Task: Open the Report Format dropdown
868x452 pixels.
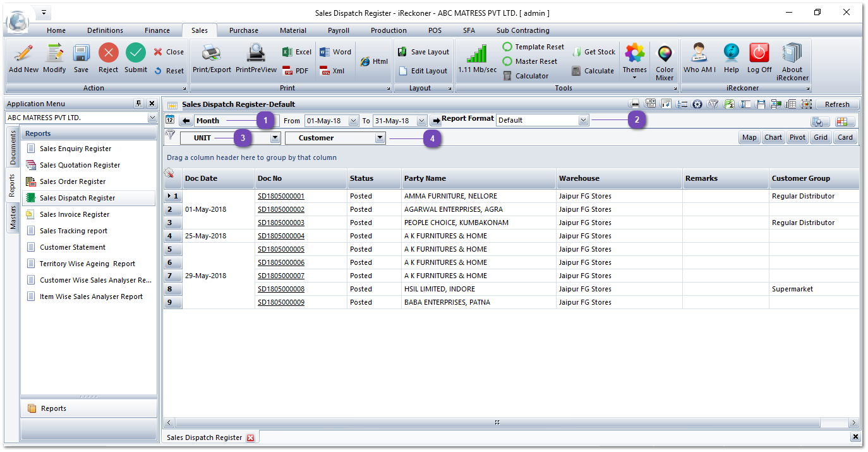Action: coord(584,120)
